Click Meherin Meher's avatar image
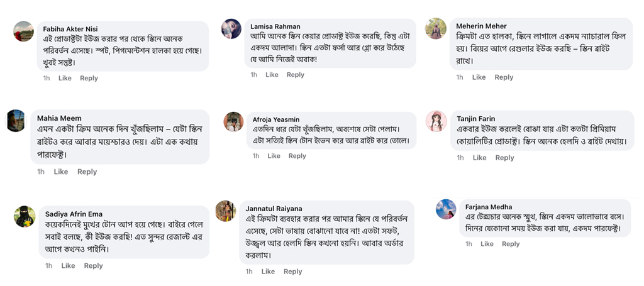This screenshot has width=644, height=286. [x=436, y=28]
